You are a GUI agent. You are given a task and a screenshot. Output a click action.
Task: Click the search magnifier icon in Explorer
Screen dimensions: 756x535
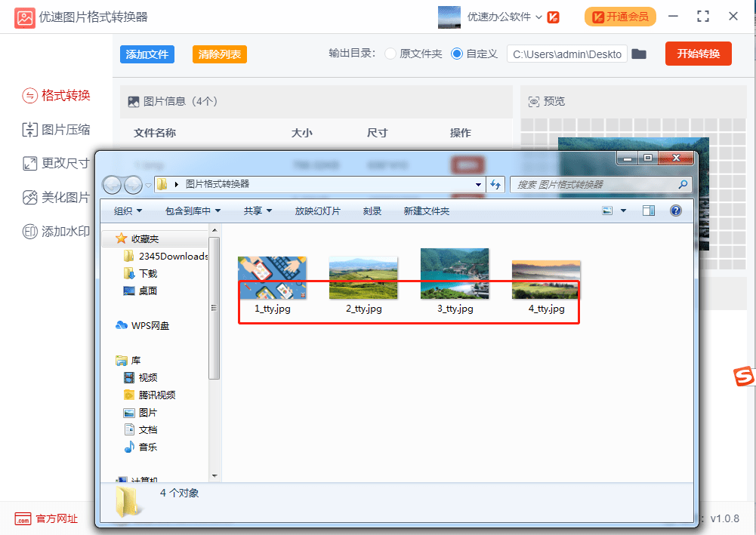tap(683, 184)
